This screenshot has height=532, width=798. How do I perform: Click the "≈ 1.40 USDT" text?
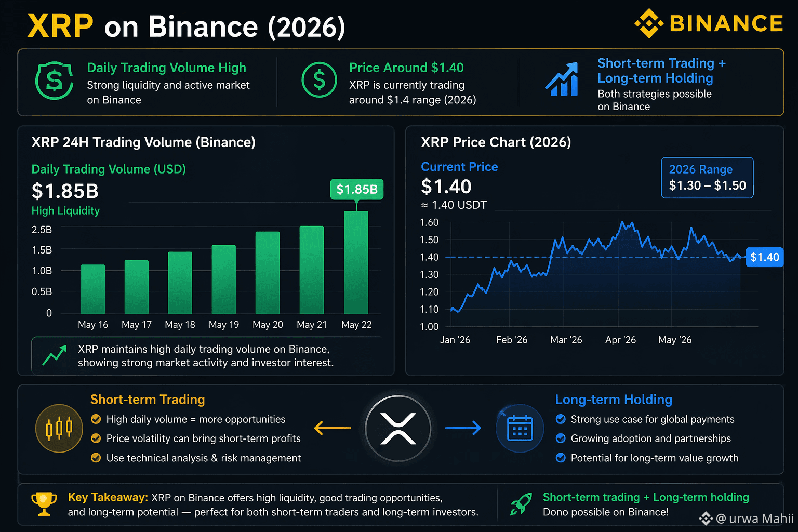coord(454,205)
